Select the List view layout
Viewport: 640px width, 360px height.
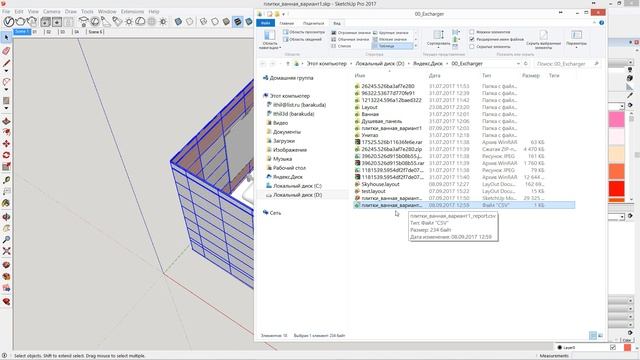pos(341,46)
